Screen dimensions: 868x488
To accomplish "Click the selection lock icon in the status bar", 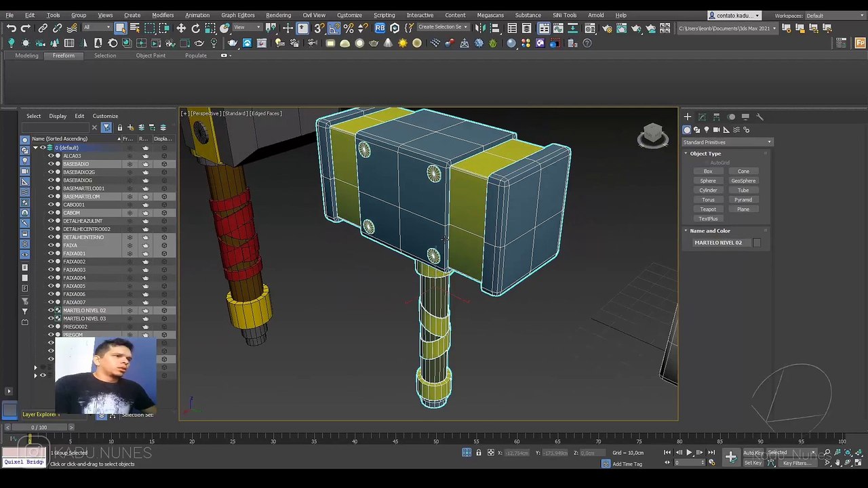I will 479,453.
